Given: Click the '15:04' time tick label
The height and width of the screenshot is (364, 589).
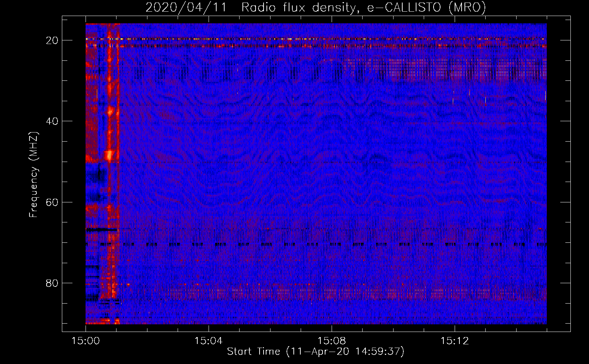Looking at the screenshot, I should click(x=208, y=341).
